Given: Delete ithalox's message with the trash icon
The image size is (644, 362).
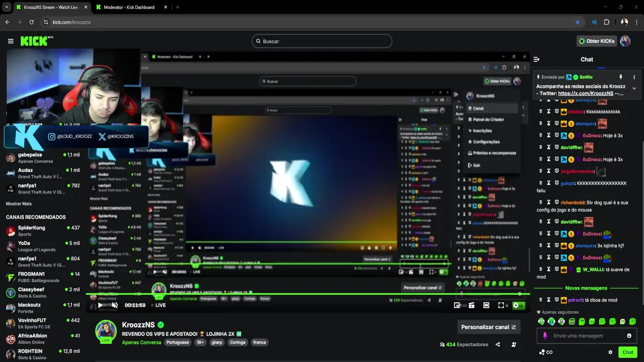Looking at the screenshot, I should (x=541, y=112).
